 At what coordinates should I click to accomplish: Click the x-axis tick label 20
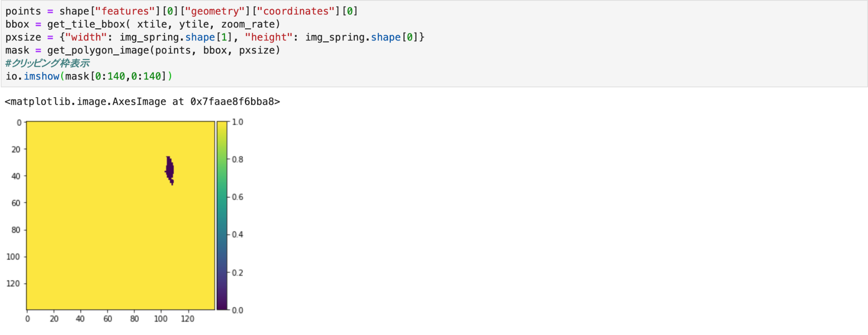click(54, 319)
